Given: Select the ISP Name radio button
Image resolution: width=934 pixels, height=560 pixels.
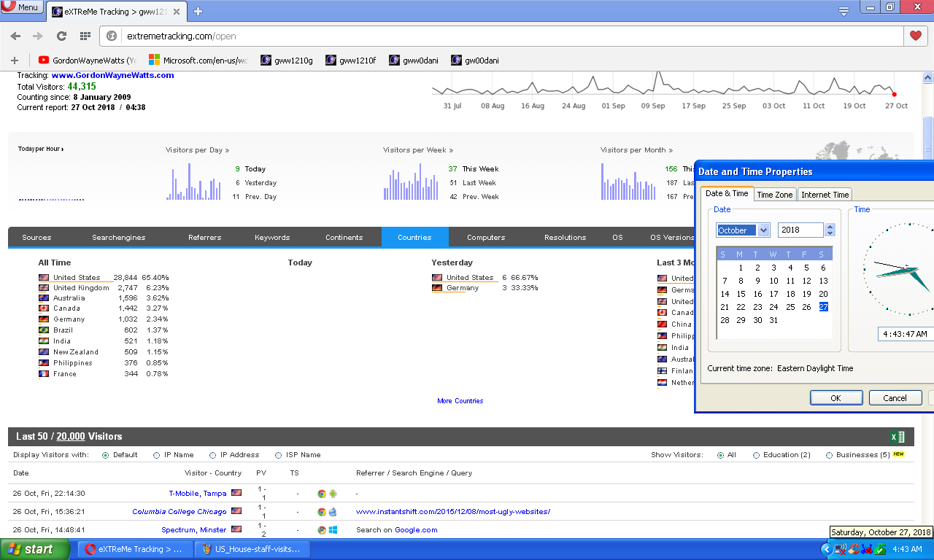Looking at the screenshot, I should pyautogui.click(x=279, y=455).
